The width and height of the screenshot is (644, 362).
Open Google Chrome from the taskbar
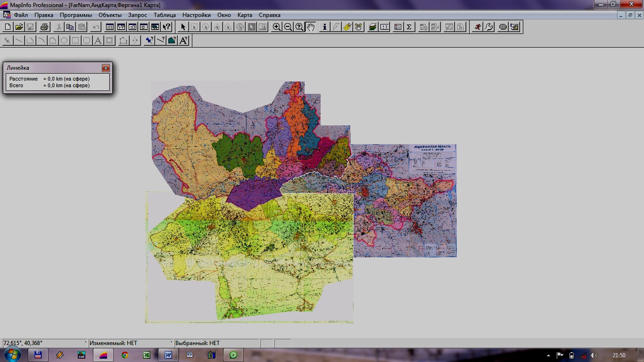point(124,355)
